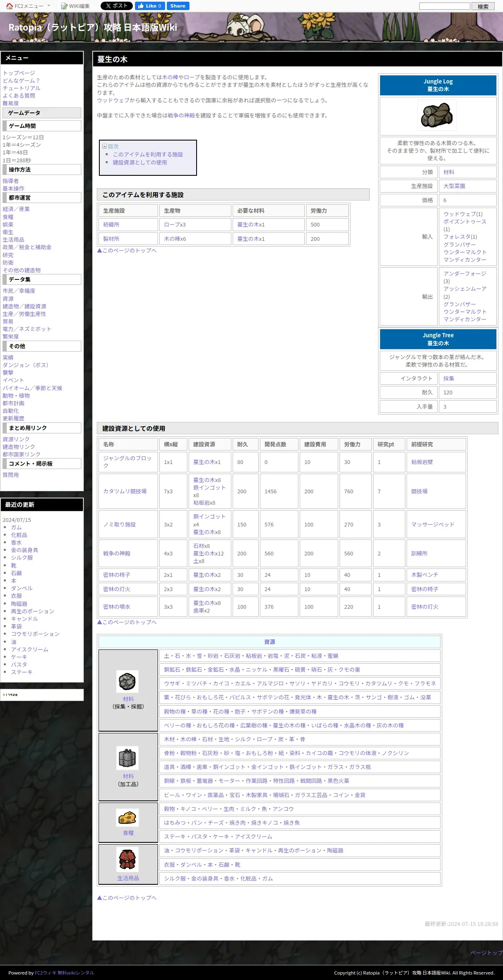The width and height of the screenshot is (503, 980).
Task: Open 木の棒 link in the description
Action: [x=170, y=77]
